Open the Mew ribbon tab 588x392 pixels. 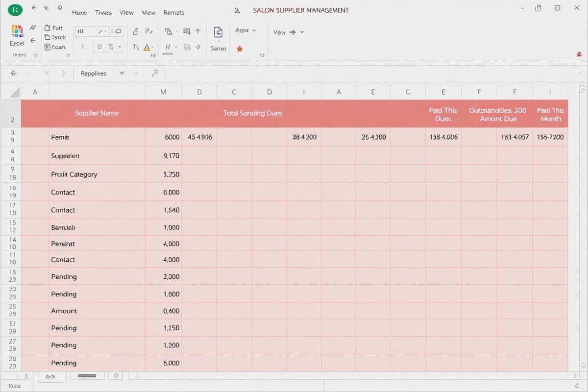148,13
